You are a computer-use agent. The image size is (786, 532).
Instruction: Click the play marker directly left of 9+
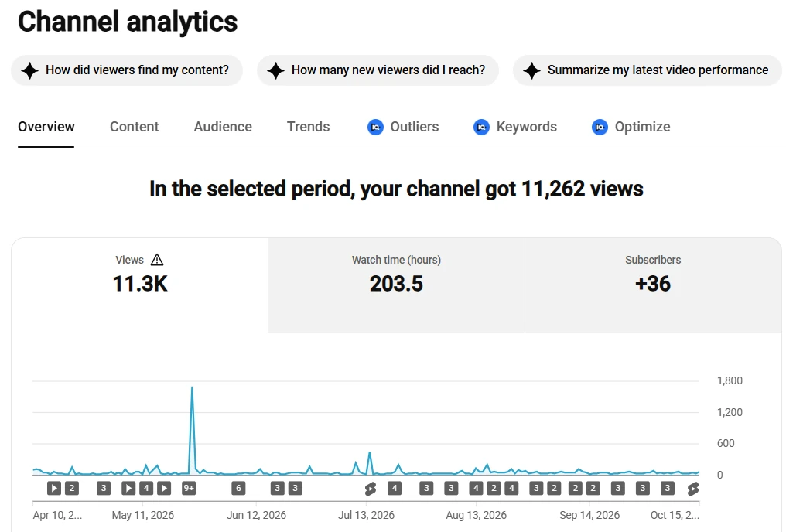pos(164,488)
